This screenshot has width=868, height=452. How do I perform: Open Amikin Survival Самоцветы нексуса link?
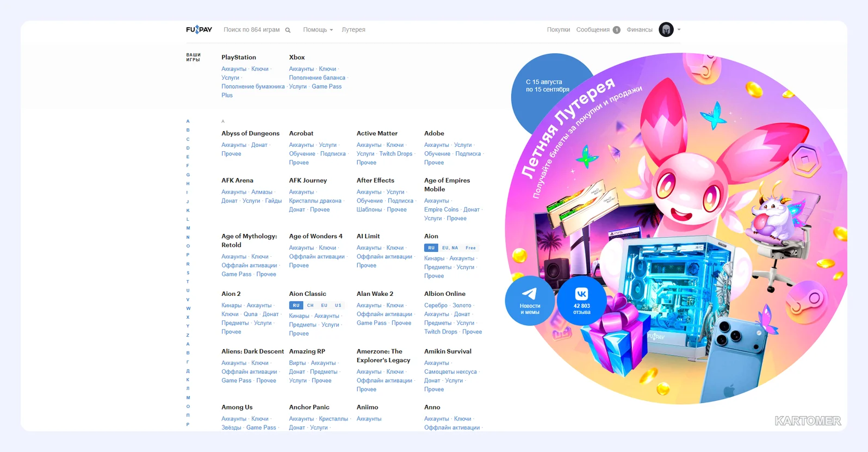pos(450,372)
